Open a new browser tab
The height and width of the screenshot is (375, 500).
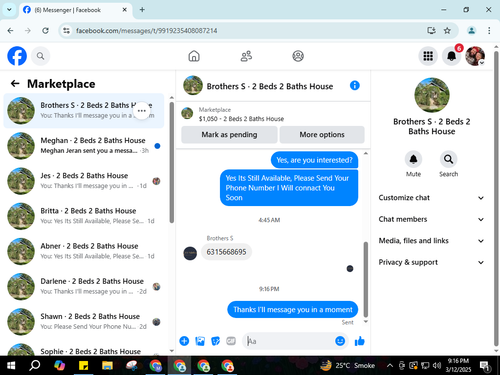click(142, 10)
